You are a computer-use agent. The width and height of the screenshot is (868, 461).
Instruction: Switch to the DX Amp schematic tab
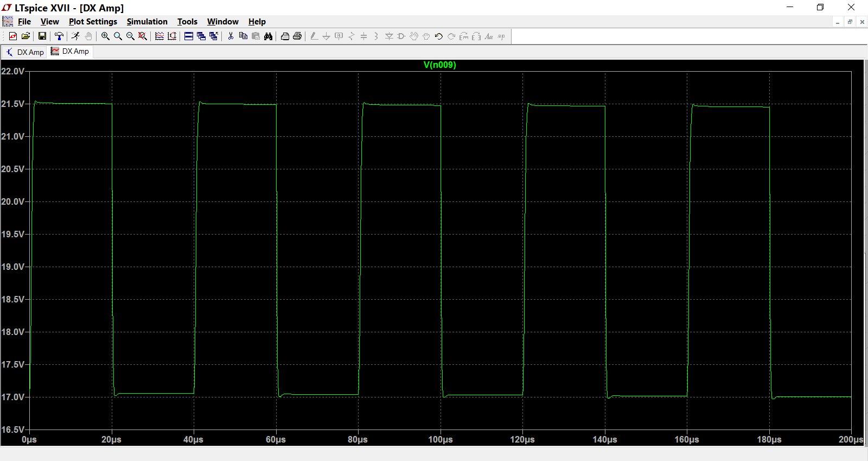[x=24, y=52]
